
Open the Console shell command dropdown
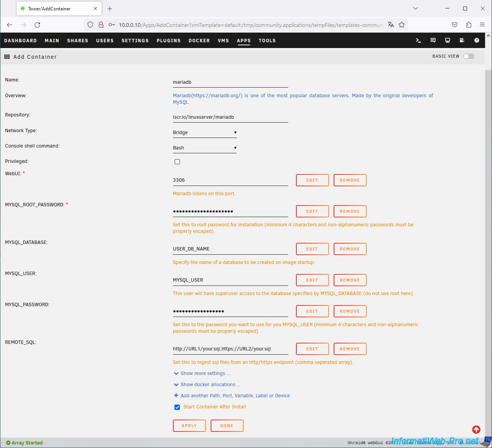click(204, 148)
